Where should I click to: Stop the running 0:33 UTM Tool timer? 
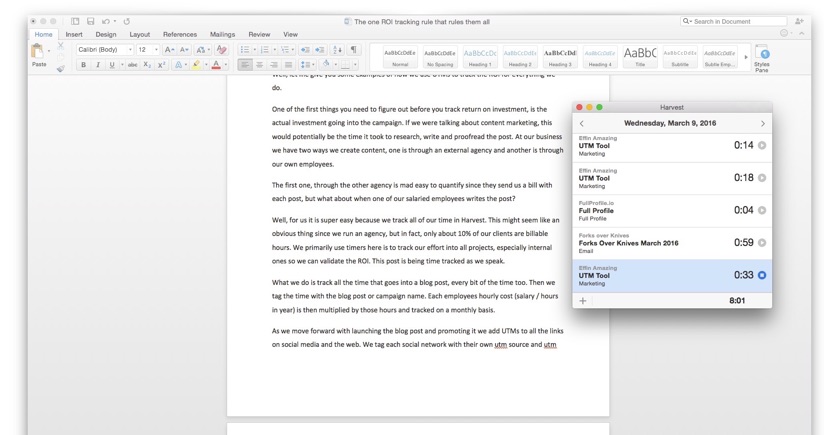click(762, 275)
